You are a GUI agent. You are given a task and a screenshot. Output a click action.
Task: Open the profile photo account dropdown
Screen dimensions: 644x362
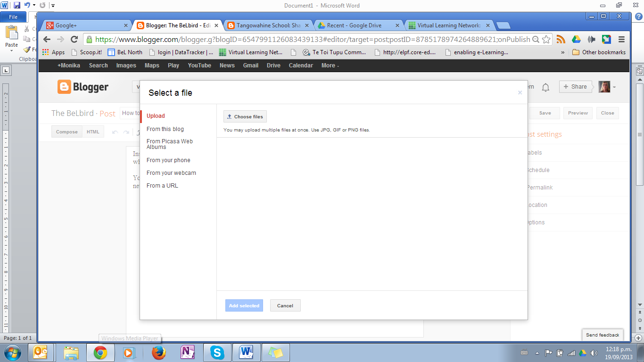coord(607,87)
